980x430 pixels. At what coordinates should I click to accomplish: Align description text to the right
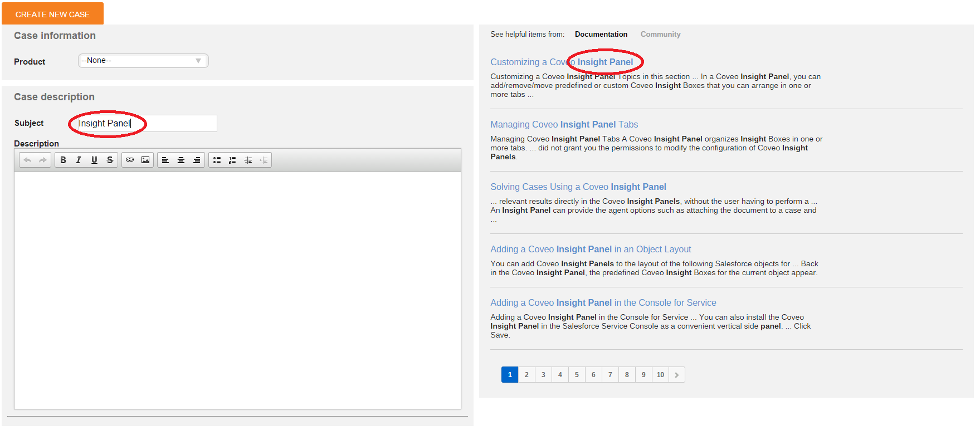coord(197,160)
